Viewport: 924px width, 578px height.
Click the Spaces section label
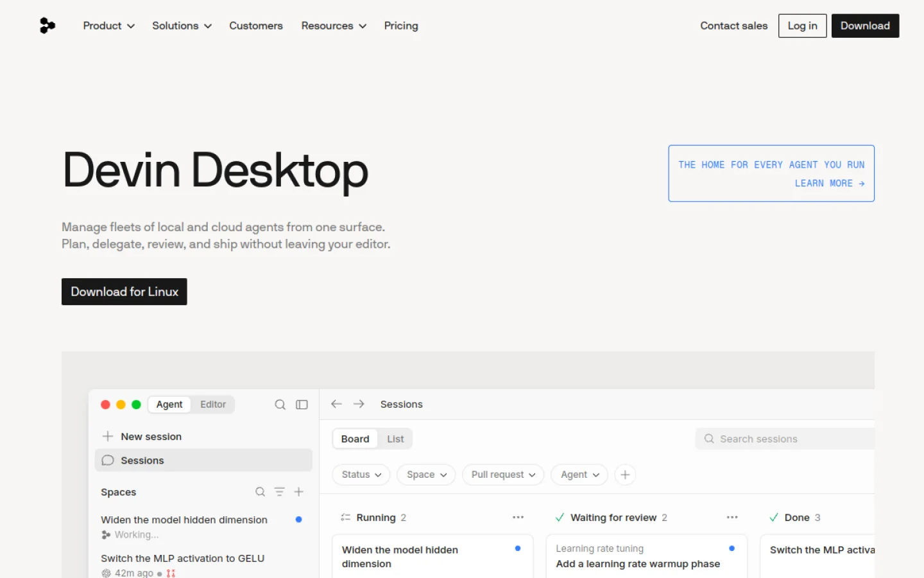[119, 492]
